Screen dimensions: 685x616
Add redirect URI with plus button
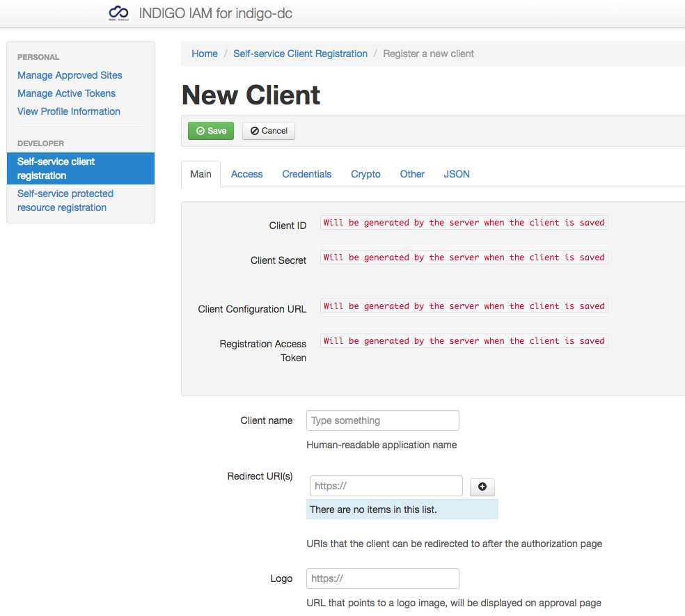[482, 487]
